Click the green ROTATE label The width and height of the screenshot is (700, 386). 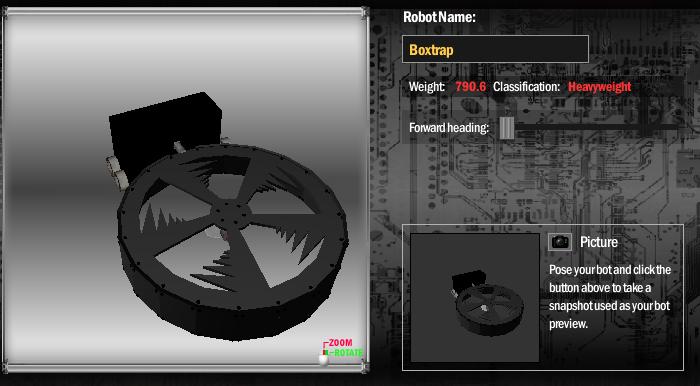point(349,353)
